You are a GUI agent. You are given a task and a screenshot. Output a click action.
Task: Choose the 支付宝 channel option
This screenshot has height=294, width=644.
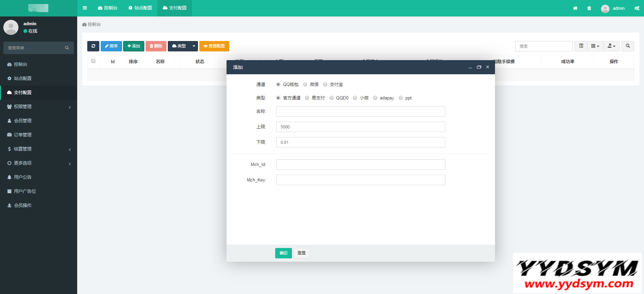pos(325,85)
